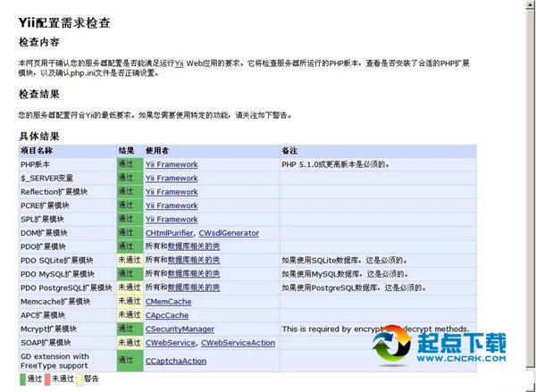536x392 pixels.
Task: Open the CMemCache link
Action: pyautogui.click(x=168, y=302)
